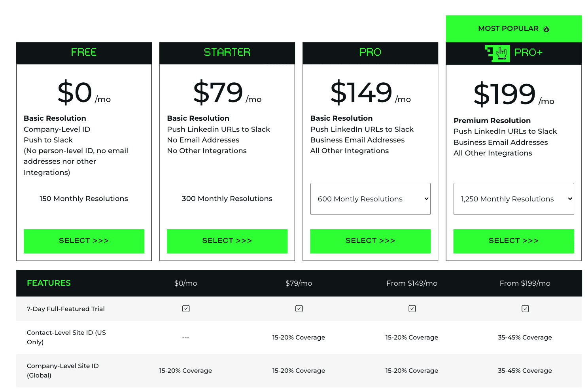Viewport: 588px width, 389px height.
Task: Open the 600 Monthly Resolutions dropdown
Action: (370, 199)
